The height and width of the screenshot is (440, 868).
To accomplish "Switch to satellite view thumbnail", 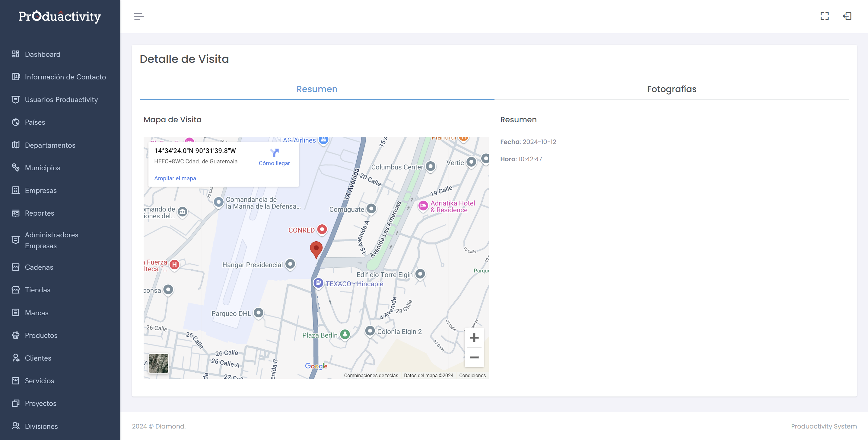I will click(x=158, y=363).
